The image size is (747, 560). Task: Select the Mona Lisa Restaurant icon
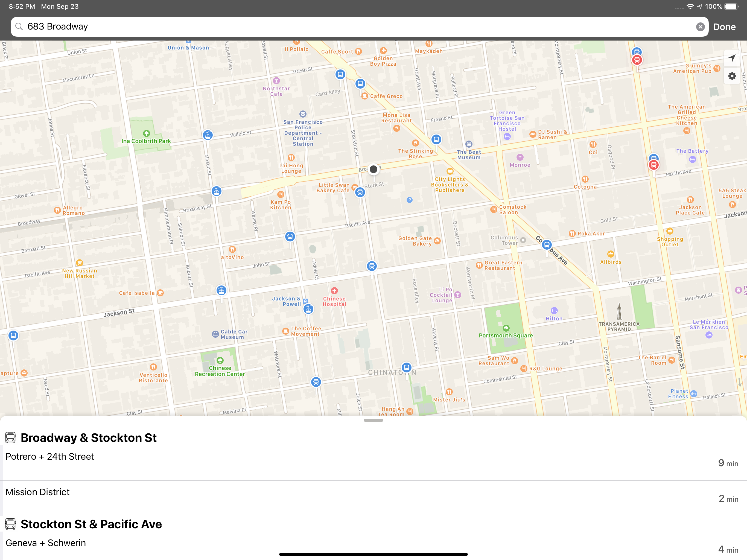pos(397,128)
